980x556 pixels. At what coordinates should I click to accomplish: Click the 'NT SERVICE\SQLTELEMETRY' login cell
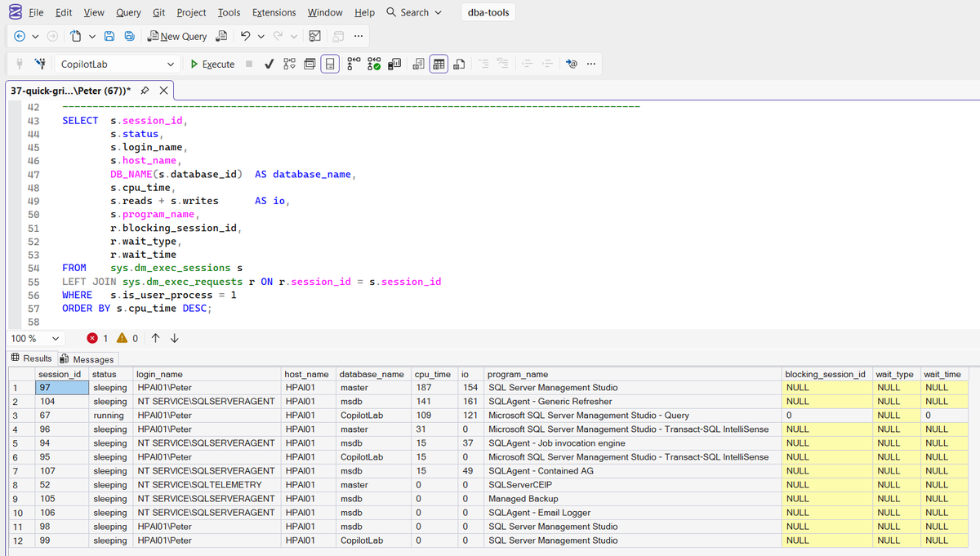(207, 485)
